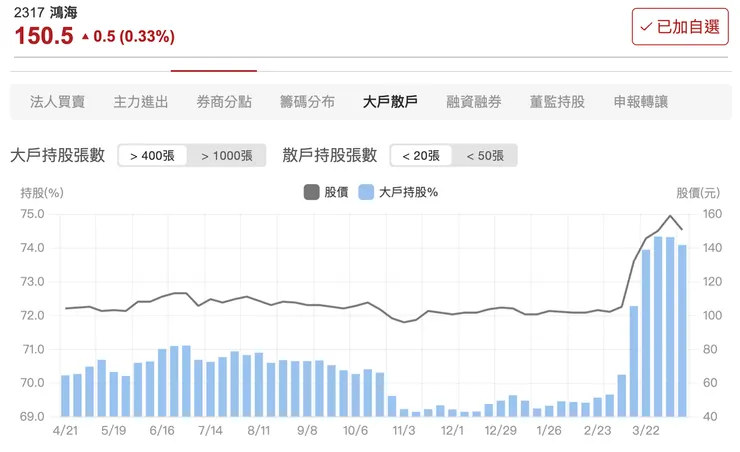Select the 籌碼分布 tab

pos(307,102)
